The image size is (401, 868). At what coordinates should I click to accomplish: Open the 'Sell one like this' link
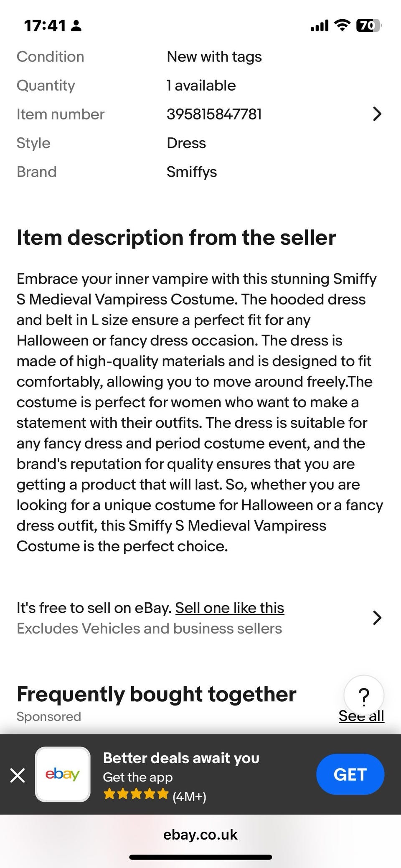[x=230, y=608]
